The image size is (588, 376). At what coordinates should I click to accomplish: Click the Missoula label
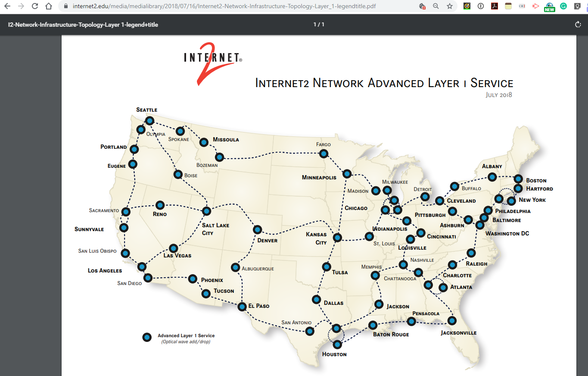point(226,139)
